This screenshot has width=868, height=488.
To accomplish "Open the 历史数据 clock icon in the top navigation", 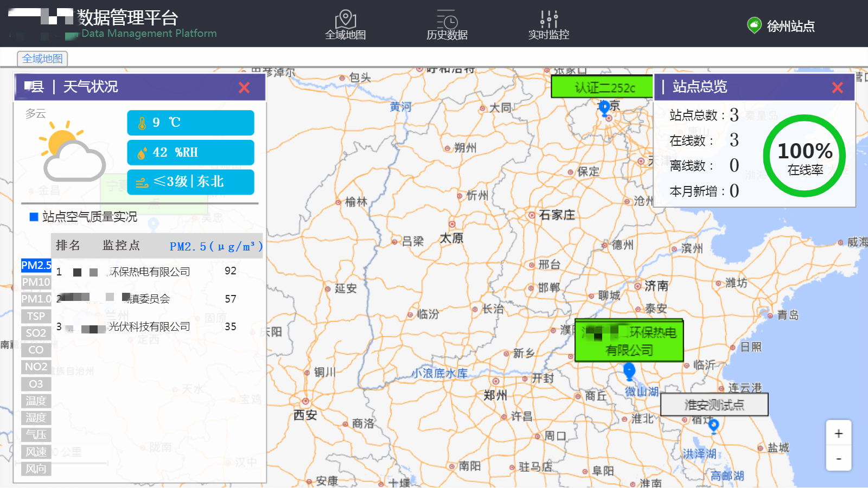I will (x=446, y=19).
